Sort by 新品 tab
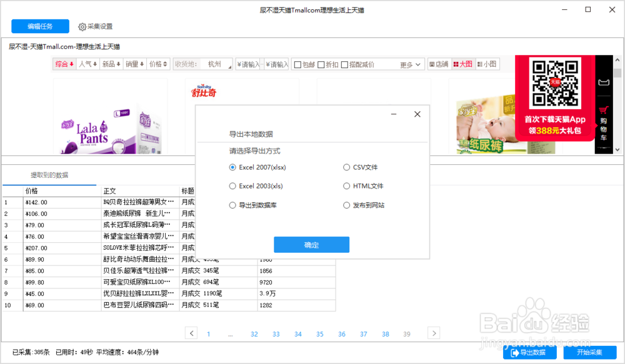Screen dimensions: 625x364 pyautogui.click(x=111, y=64)
